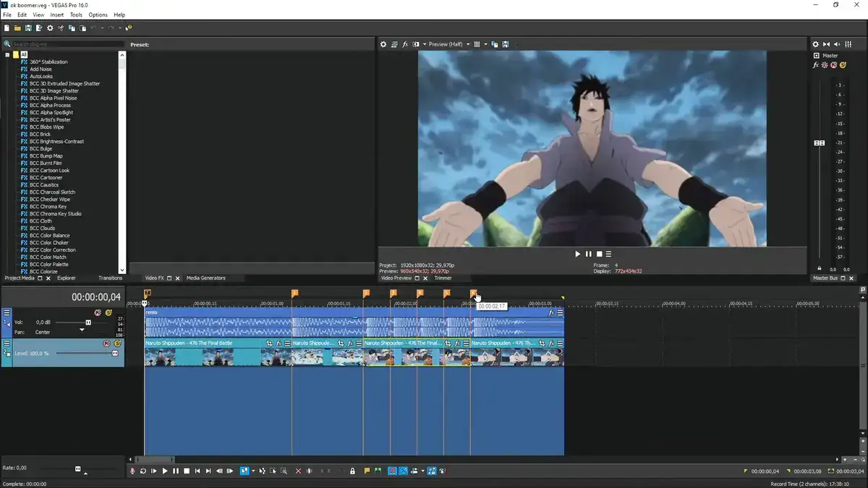
Task: Adjust the video track Level slider
Action: [114, 353]
